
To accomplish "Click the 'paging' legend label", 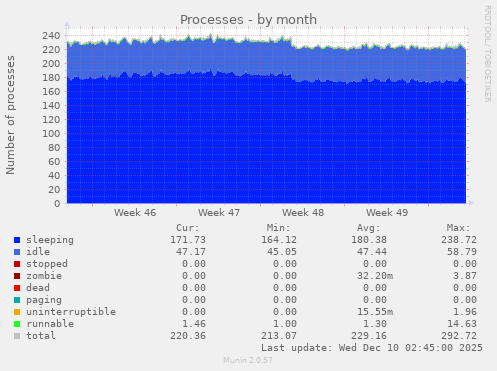I will 44,300.
